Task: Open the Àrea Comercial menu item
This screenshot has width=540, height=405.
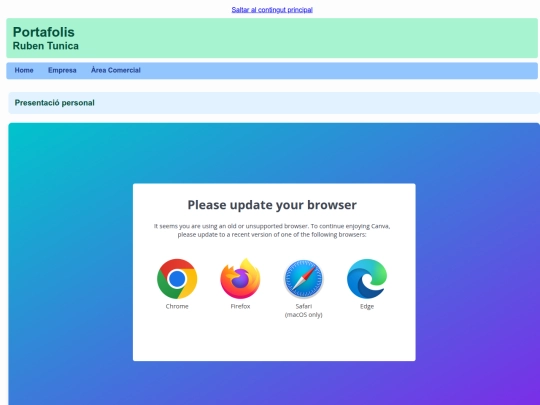Action: pyautogui.click(x=116, y=70)
